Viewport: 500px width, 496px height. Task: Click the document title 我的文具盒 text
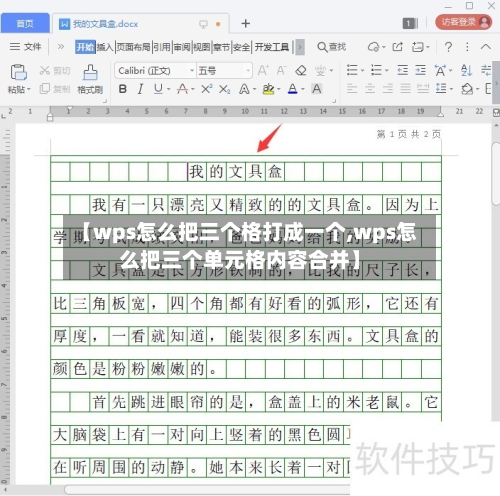[235, 172]
